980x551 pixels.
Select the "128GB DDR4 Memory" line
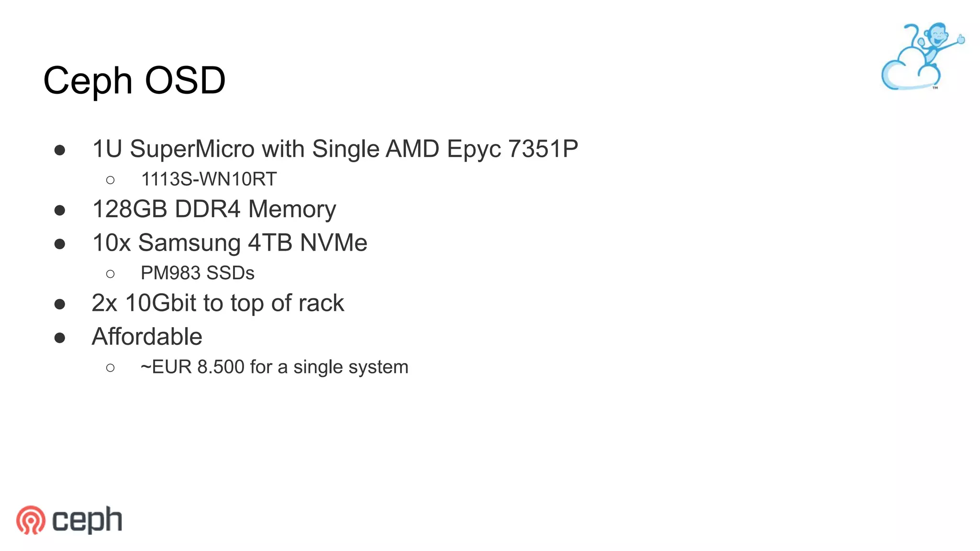click(214, 209)
